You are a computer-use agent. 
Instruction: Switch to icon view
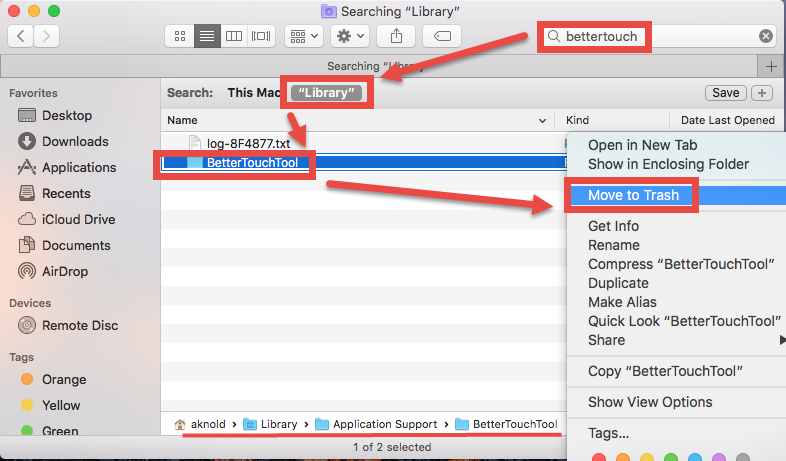179,36
